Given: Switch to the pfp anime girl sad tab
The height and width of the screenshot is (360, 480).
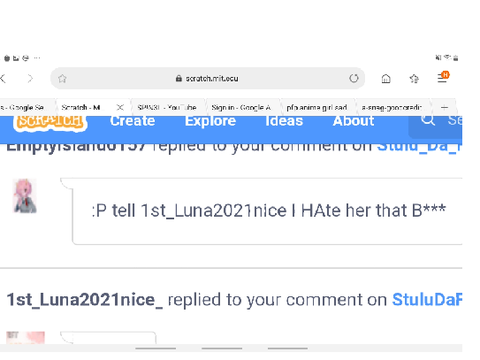Looking at the screenshot, I should click(x=317, y=107).
